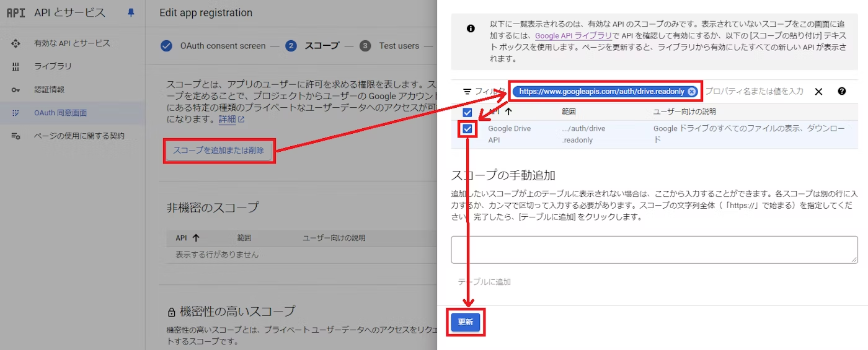Go to the OAuth consent screen step

pos(213,46)
